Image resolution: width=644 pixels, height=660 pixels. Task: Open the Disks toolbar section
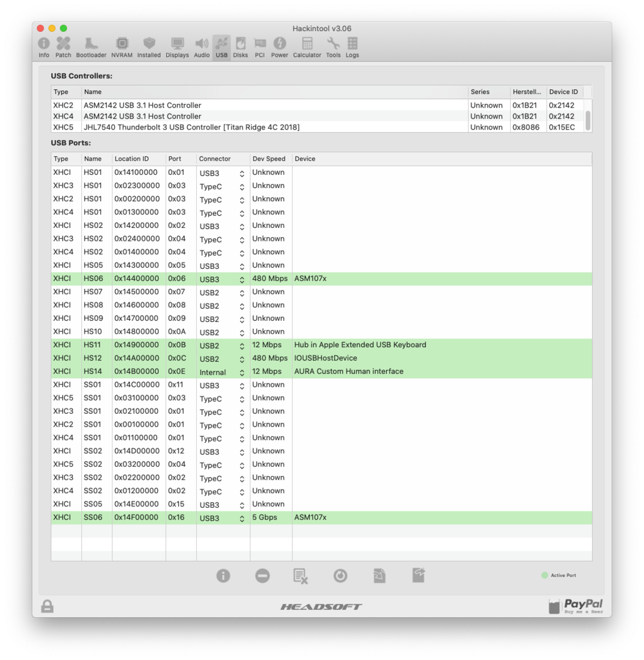click(240, 48)
